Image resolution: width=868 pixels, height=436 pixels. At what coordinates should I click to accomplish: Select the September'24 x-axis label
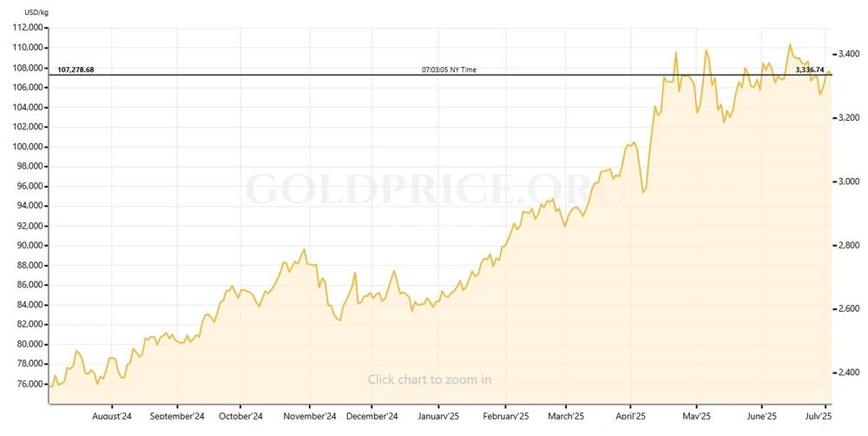tap(177, 416)
